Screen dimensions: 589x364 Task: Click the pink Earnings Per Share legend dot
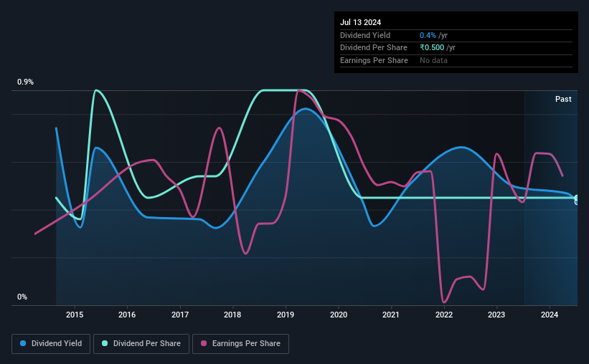(x=204, y=343)
